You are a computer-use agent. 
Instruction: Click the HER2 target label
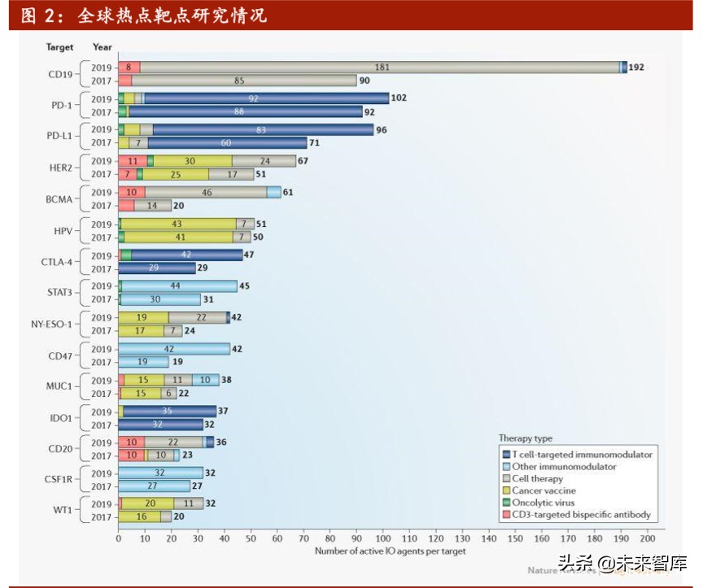pyautogui.click(x=60, y=168)
